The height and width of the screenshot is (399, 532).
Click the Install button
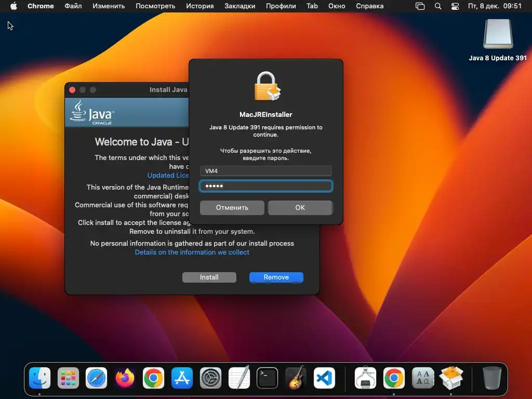coord(209,277)
